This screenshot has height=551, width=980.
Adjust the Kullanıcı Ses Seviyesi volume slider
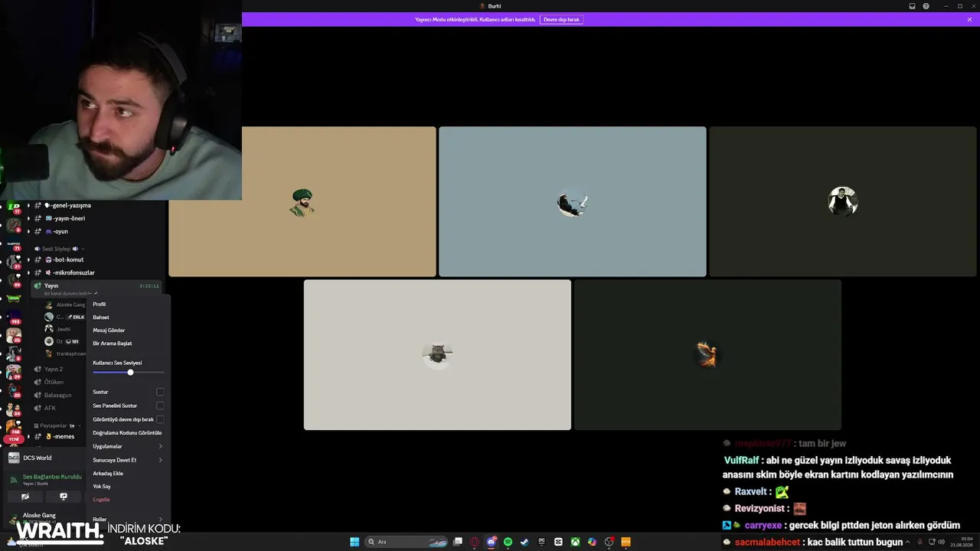tap(129, 372)
